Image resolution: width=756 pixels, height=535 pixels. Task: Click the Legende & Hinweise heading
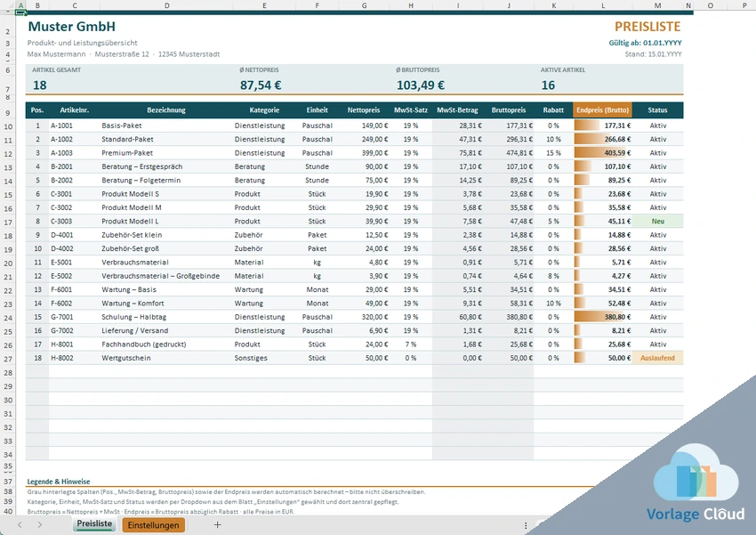coord(59,482)
